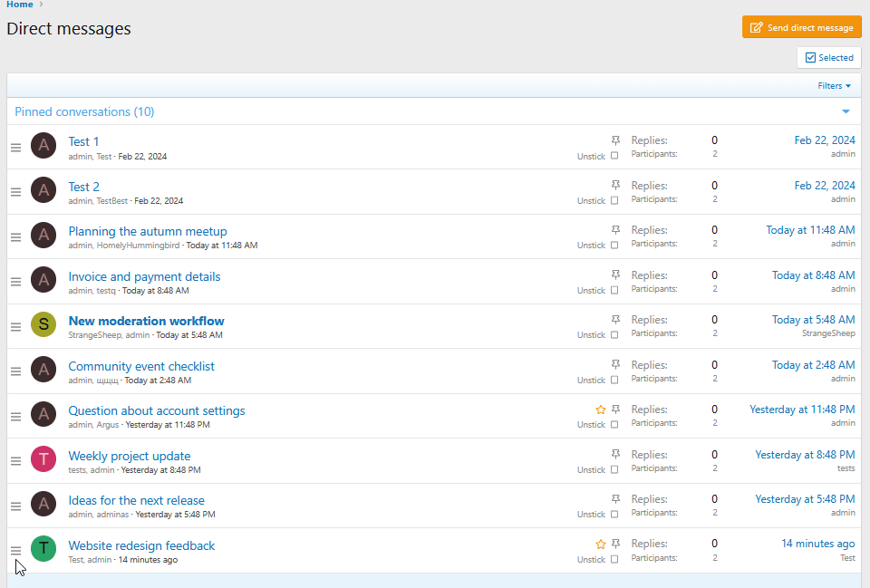This screenshot has height=588, width=870.
Task: Open the Today at 11:48 AM last message link
Action: pyautogui.click(x=810, y=230)
